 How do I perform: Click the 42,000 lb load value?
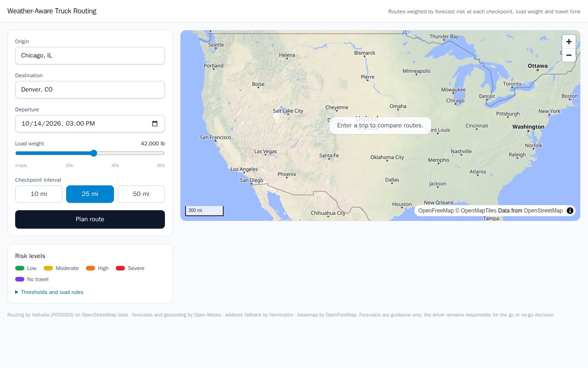coord(153,144)
